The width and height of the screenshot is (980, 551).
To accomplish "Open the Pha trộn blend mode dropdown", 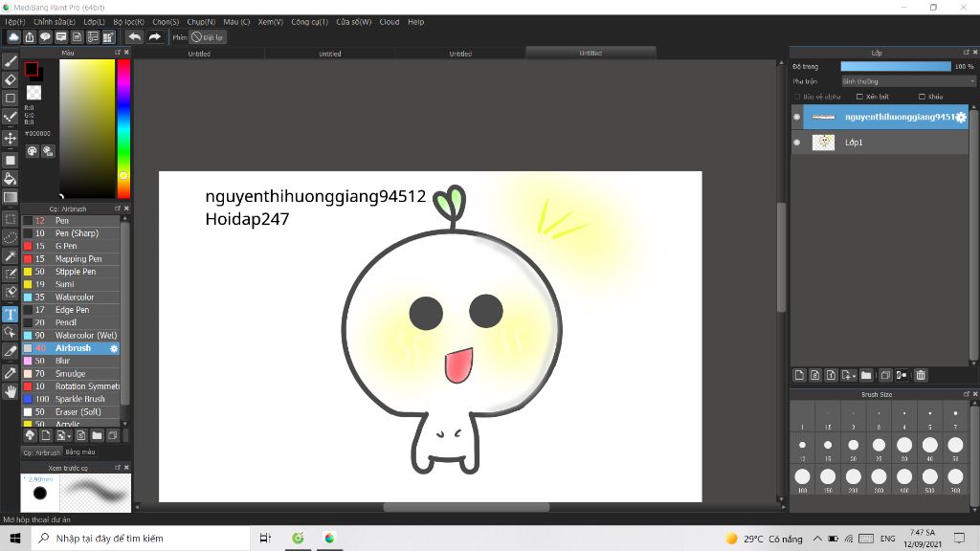I will pyautogui.click(x=908, y=81).
